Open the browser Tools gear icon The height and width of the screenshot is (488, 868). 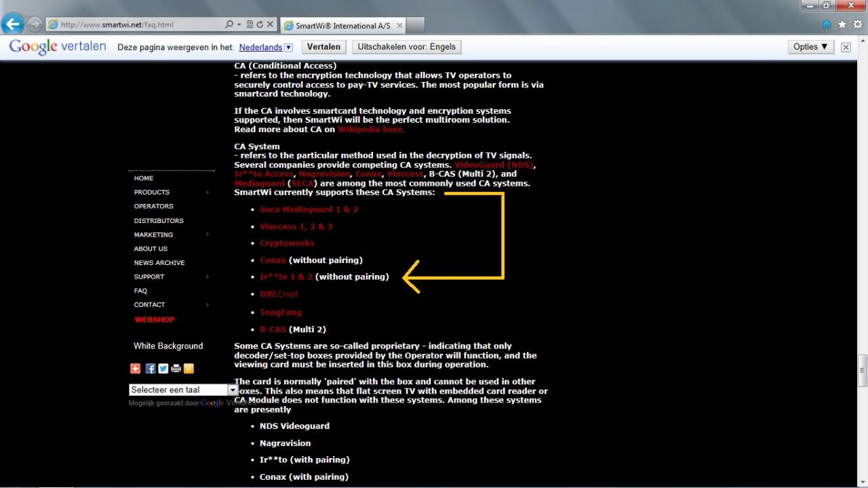click(858, 24)
